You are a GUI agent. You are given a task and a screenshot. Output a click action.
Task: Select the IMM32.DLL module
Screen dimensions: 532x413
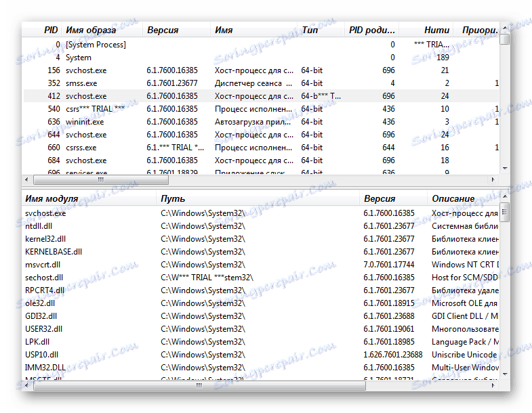pos(260,368)
